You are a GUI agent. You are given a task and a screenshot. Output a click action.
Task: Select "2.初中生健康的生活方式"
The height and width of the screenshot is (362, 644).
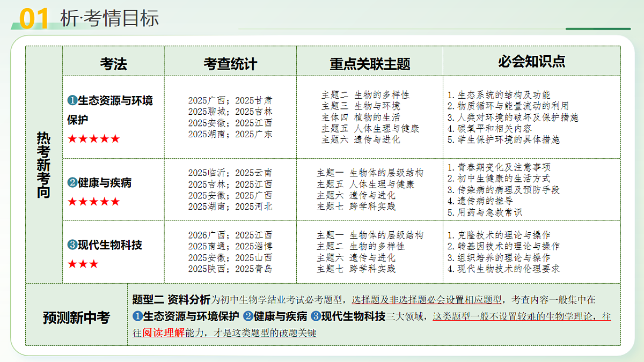click(499, 179)
